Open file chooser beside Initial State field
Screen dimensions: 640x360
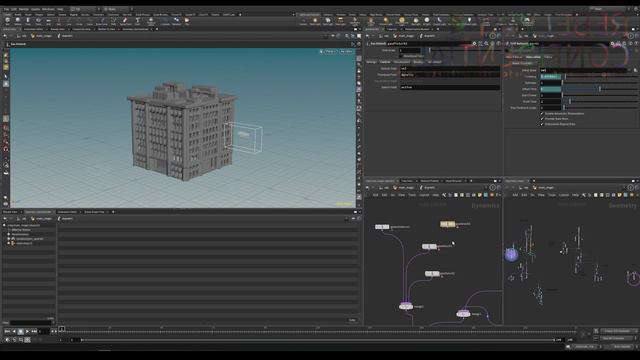635,70
